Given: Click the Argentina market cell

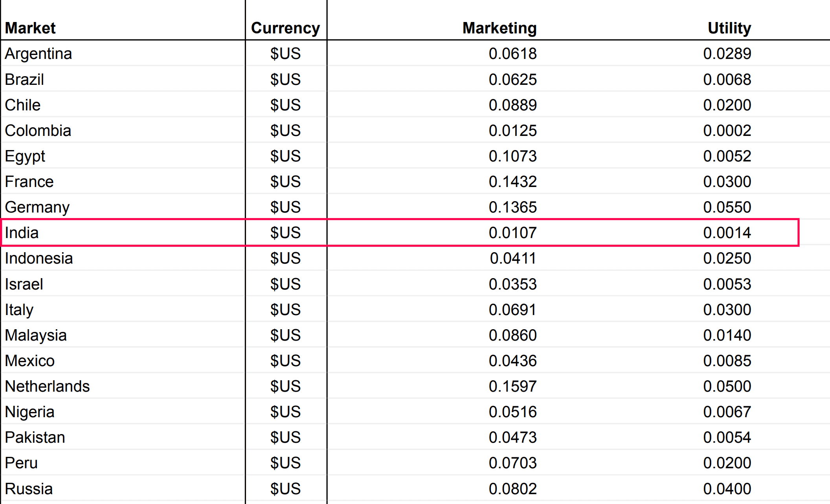Looking at the screenshot, I should click(38, 53).
